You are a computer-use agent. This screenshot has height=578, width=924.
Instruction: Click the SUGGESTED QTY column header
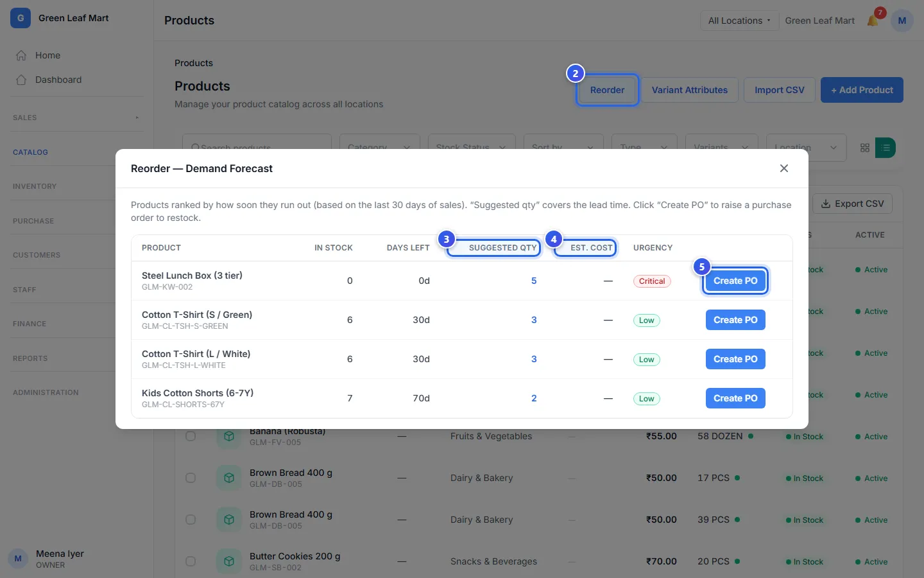click(x=502, y=248)
